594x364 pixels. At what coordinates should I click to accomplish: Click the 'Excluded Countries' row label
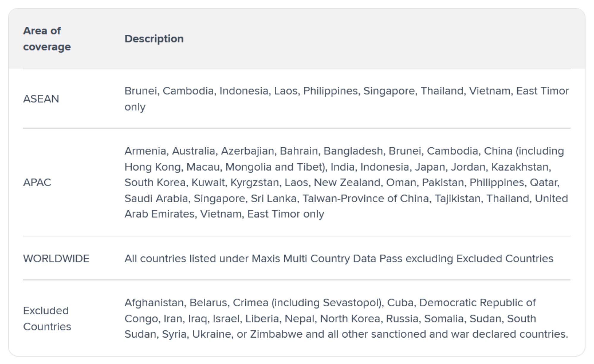[47, 319]
